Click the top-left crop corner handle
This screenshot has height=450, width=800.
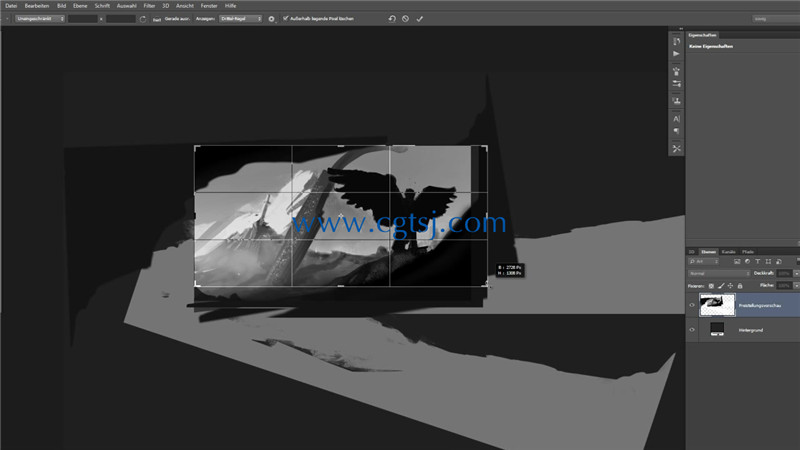click(x=195, y=147)
